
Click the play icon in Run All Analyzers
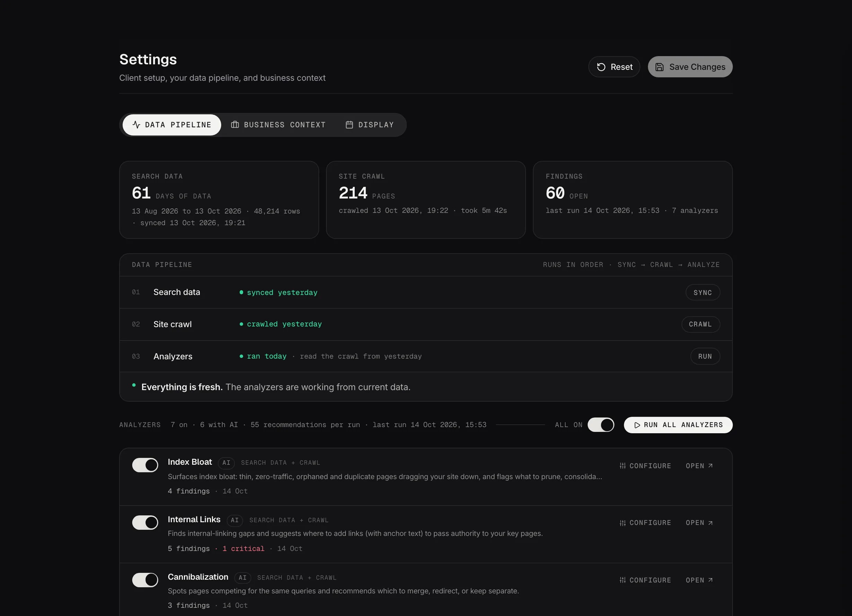pos(637,425)
